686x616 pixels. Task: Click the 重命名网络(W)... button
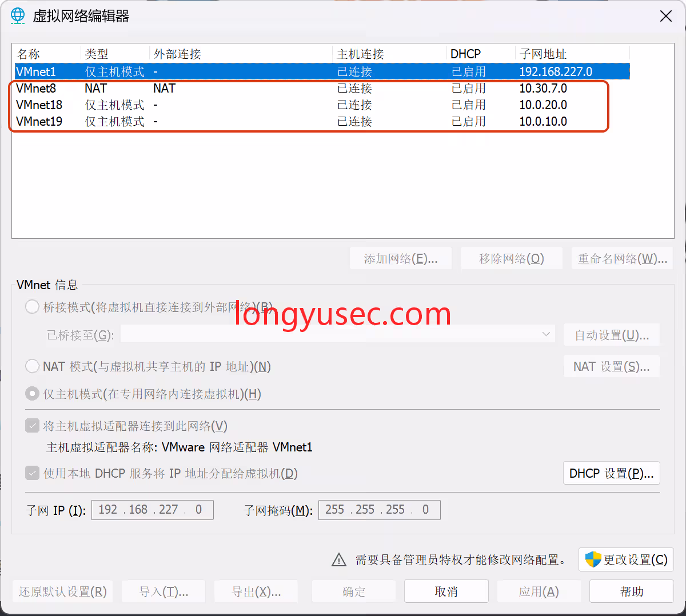pyautogui.click(x=623, y=258)
